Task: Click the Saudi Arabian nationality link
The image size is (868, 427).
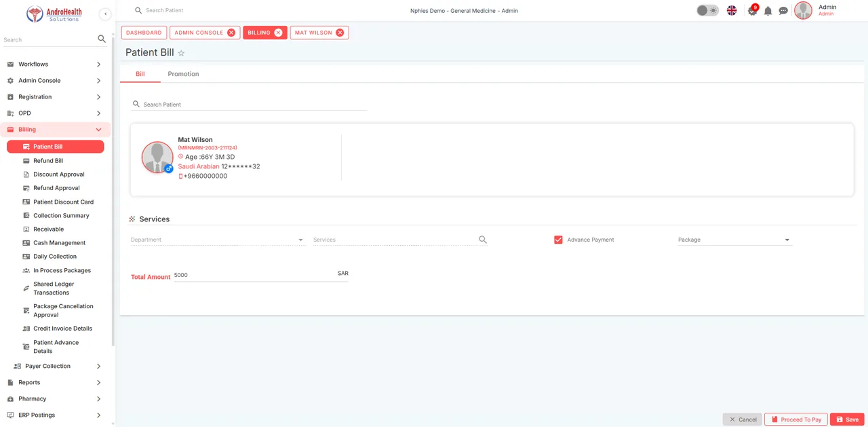Action: tap(199, 166)
